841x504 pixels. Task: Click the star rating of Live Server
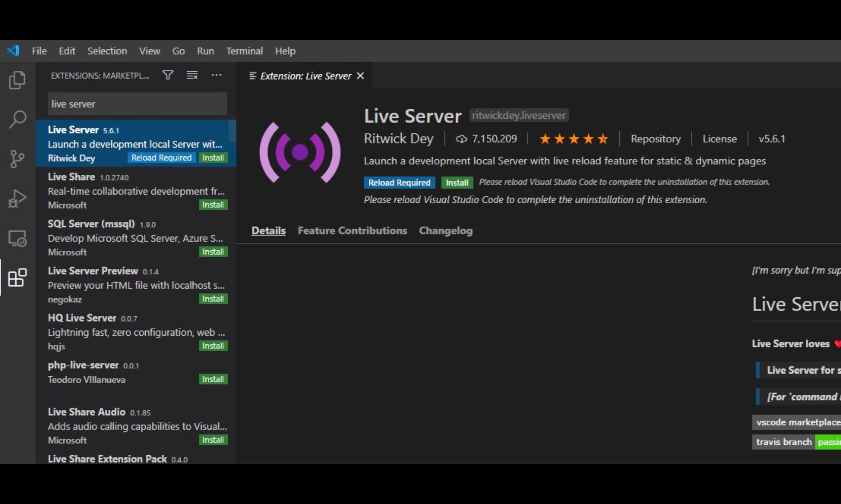pyautogui.click(x=574, y=139)
